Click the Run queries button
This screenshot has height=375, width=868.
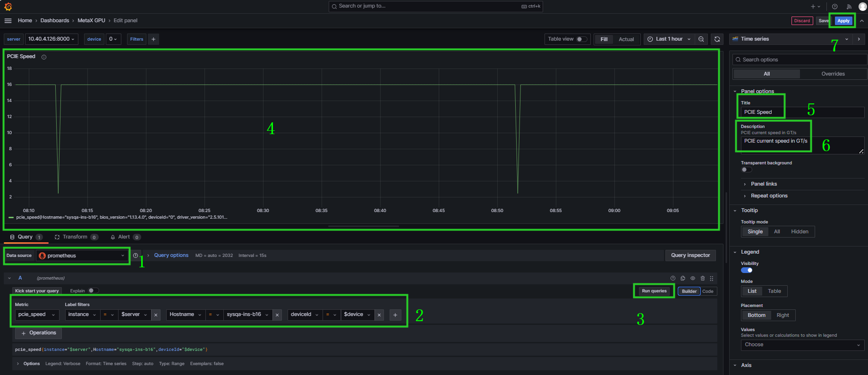tap(654, 291)
